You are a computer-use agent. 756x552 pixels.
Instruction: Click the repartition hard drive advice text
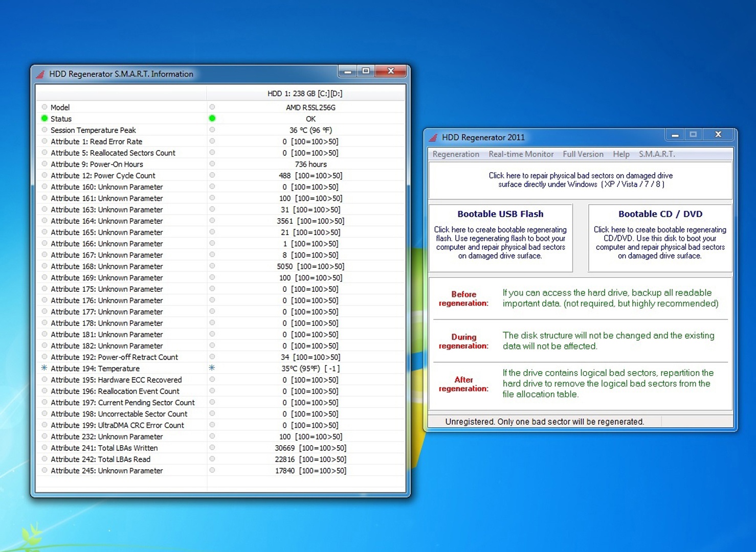click(x=608, y=383)
